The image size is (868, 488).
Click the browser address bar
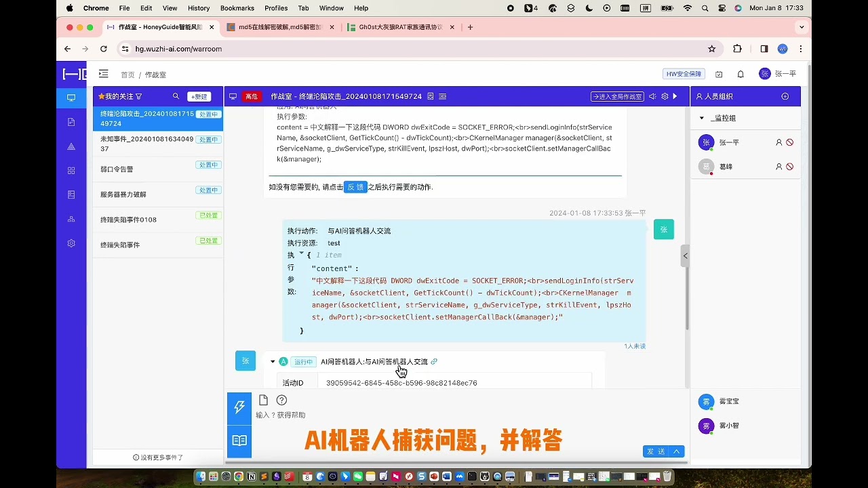pyautogui.click(x=414, y=49)
